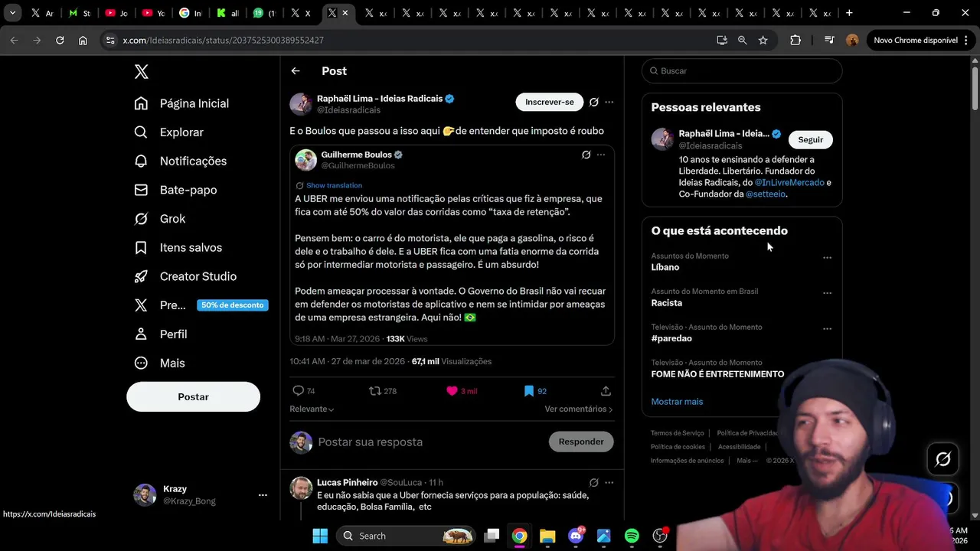Viewport: 980px width, 551px height.
Task: Click Seguir for Raphaël Lima
Action: pyautogui.click(x=811, y=139)
